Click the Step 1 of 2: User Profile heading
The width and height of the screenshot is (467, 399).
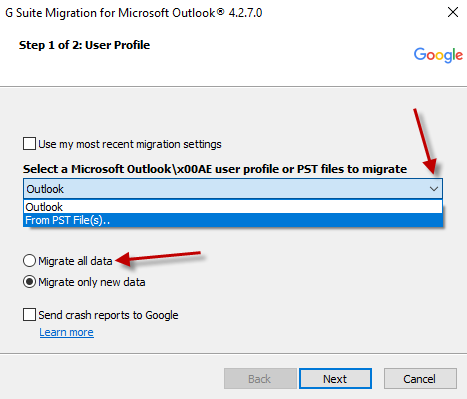[84, 45]
